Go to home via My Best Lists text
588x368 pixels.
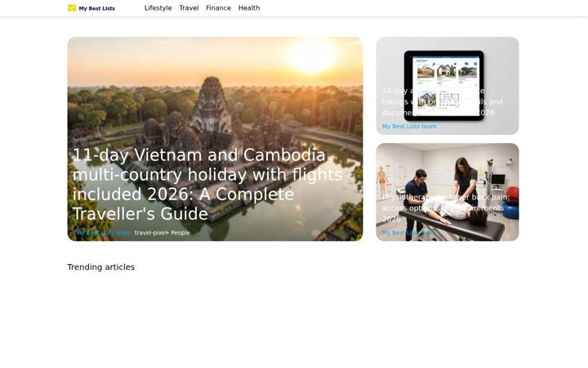(x=96, y=8)
